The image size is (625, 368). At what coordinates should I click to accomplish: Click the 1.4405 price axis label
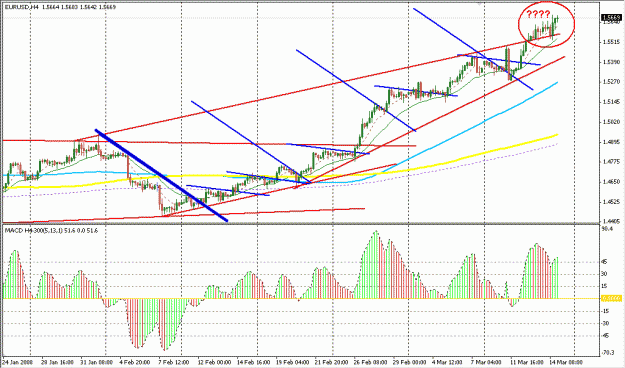coord(611,220)
